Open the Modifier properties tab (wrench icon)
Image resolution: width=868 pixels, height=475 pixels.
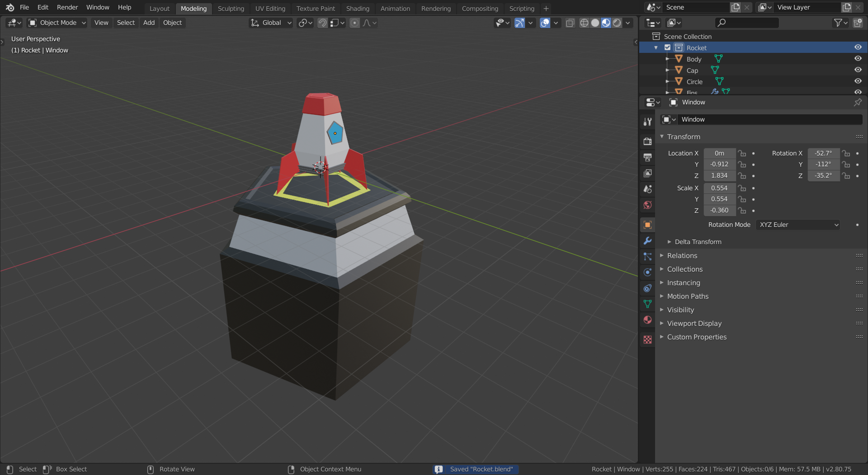click(647, 240)
